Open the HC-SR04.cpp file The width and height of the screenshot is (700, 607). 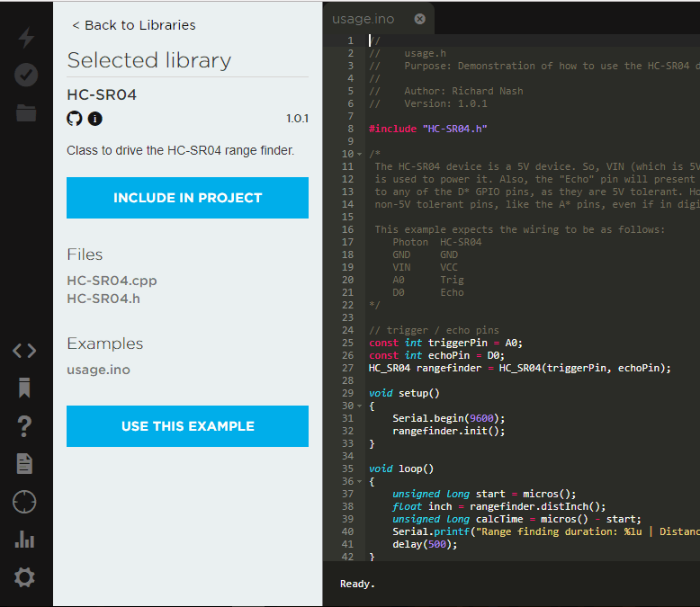point(112,281)
